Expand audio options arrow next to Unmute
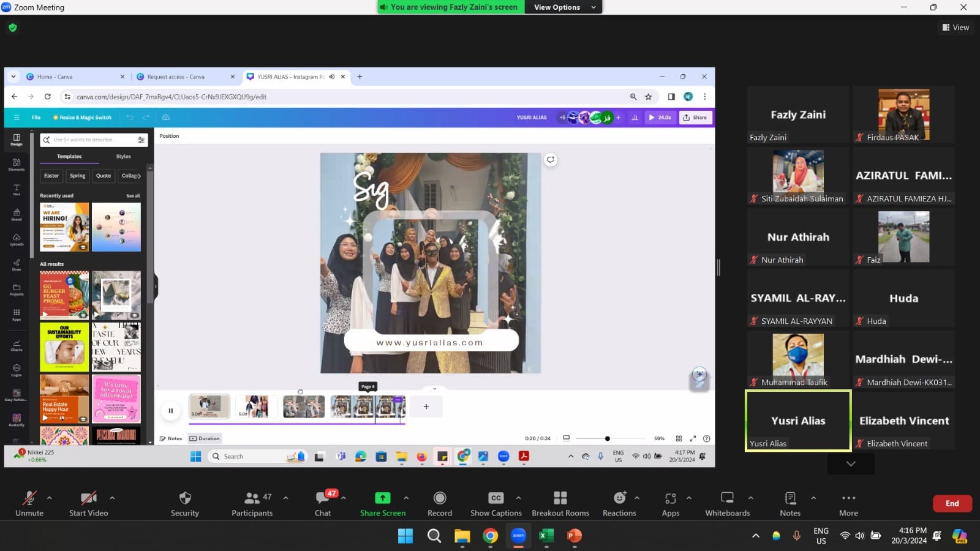This screenshot has height=551, width=980. [50, 498]
